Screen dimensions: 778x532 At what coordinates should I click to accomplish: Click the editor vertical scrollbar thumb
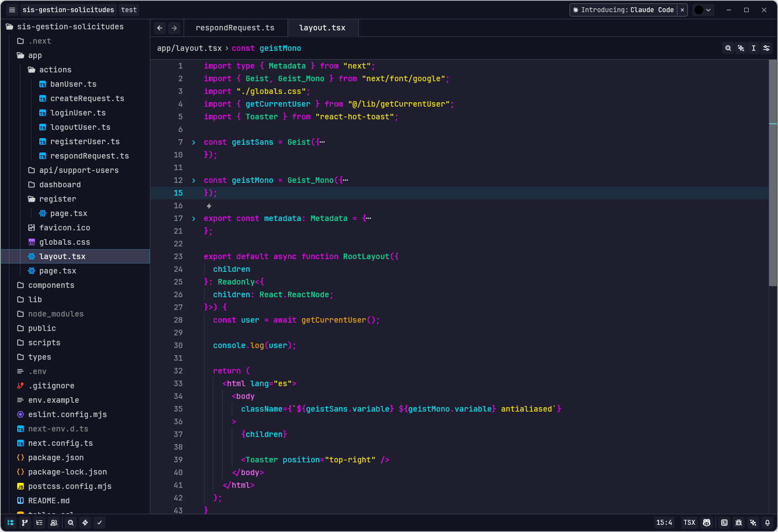[773, 173]
